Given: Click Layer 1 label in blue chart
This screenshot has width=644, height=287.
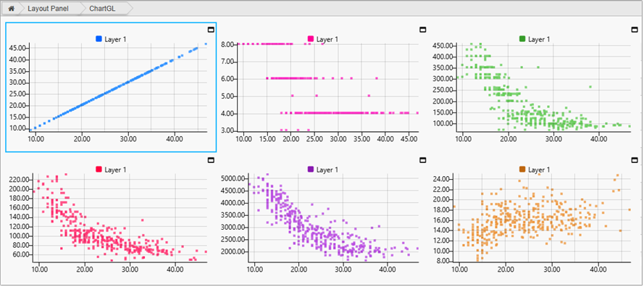Looking at the screenshot, I should pos(115,39).
